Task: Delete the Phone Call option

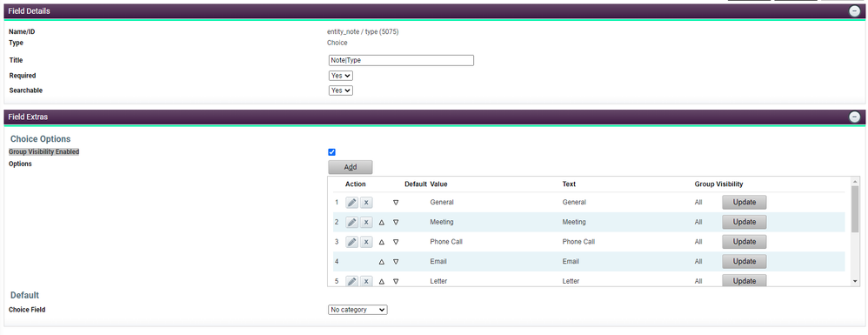Action: [366, 242]
